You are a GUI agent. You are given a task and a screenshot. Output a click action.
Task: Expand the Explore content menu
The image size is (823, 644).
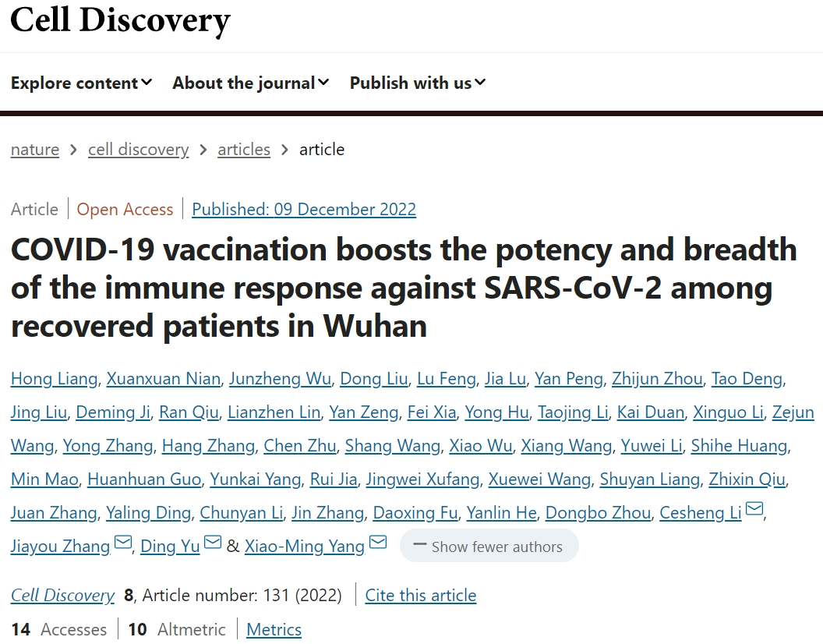[81, 83]
